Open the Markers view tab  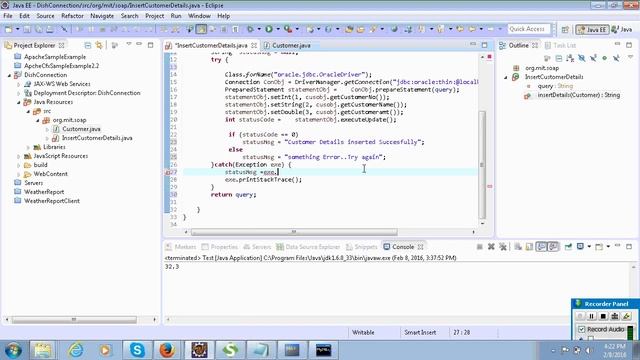(x=181, y=247)
